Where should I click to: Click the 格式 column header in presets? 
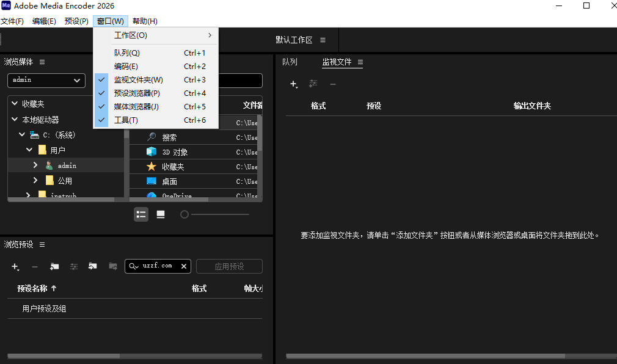click(199, 288)
